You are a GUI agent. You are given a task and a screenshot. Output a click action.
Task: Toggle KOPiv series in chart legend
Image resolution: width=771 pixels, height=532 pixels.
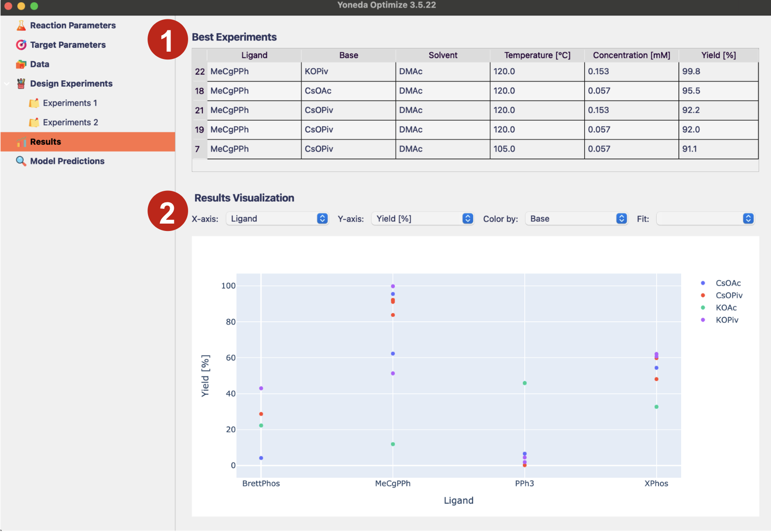click(x=719, y=320)
